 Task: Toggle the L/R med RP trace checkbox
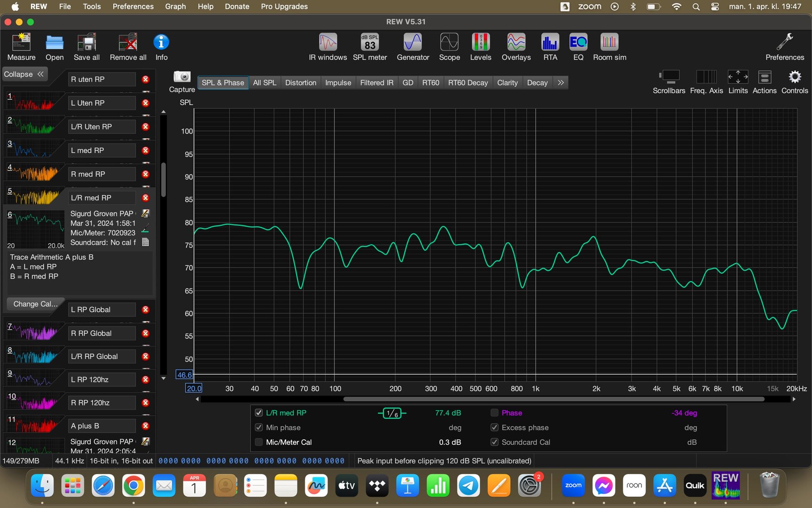(x=258, y=413)
